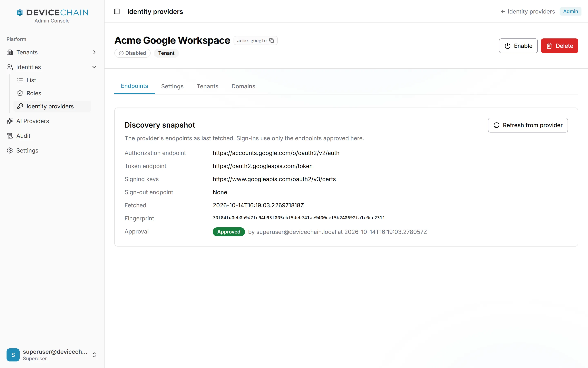Click the sign-out endpoint None value
Image resolution: width=588 pixels, height=368 pixels.
point(220,192)
